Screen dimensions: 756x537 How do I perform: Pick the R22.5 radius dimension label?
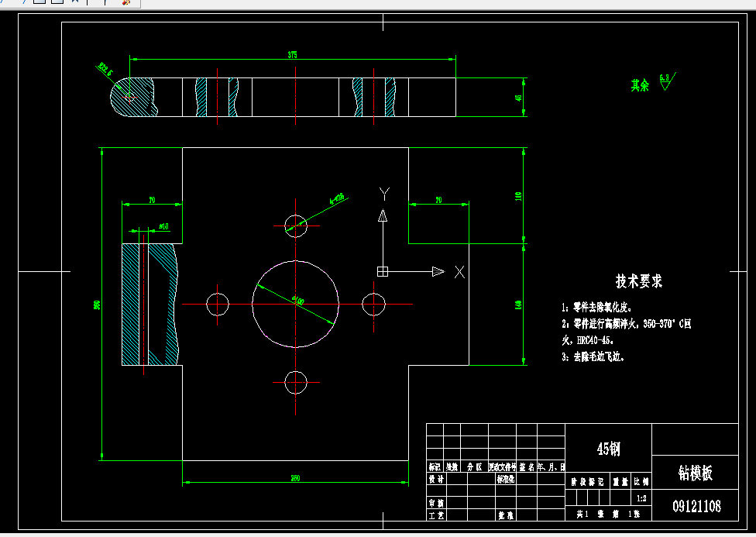click(x=105, y=70)
